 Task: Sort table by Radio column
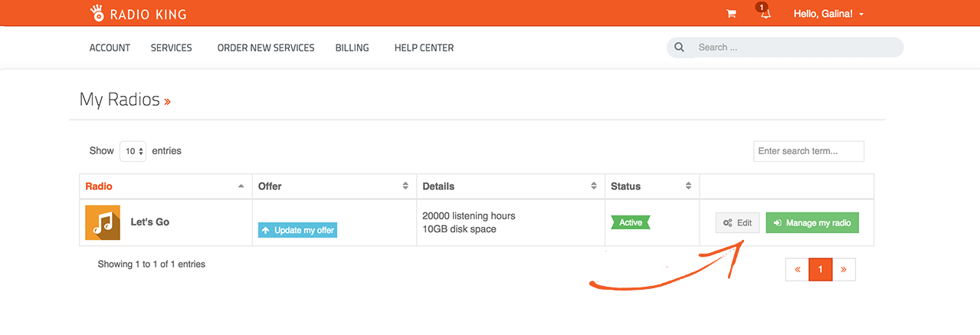pyautogui.click(x=166, y=186)
